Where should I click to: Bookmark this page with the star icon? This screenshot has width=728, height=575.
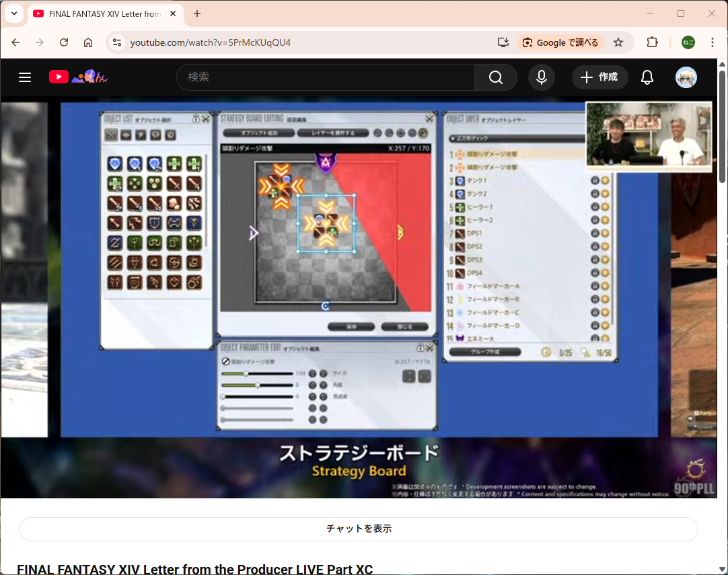click(x=618, y=42)
